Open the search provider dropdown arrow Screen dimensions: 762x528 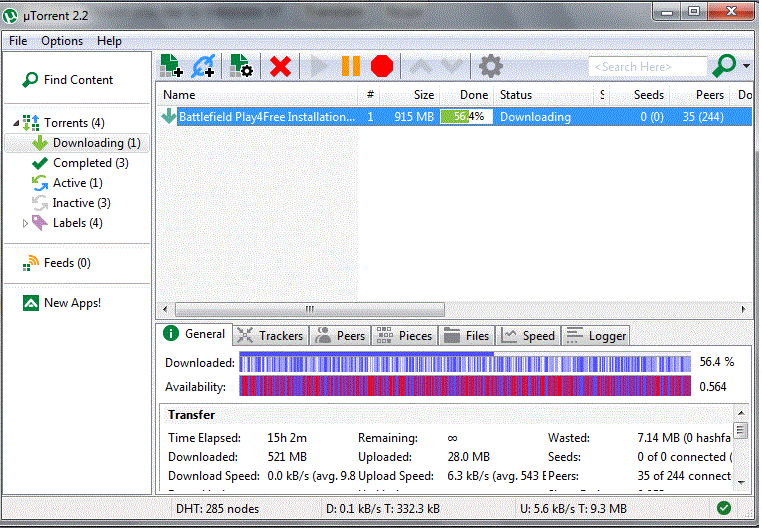tap(747, 67)
